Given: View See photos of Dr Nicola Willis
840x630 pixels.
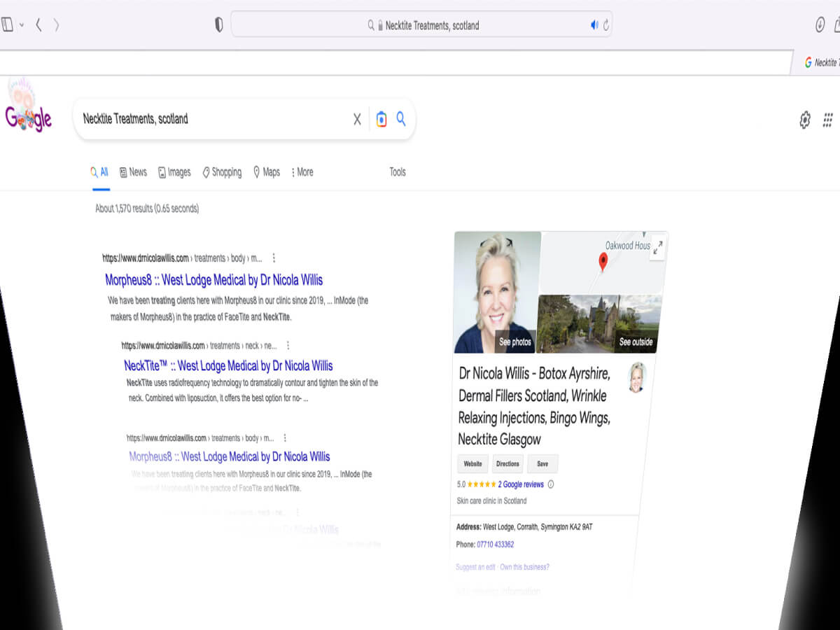Looking at the screenshot, I should (x=515, y=342).
